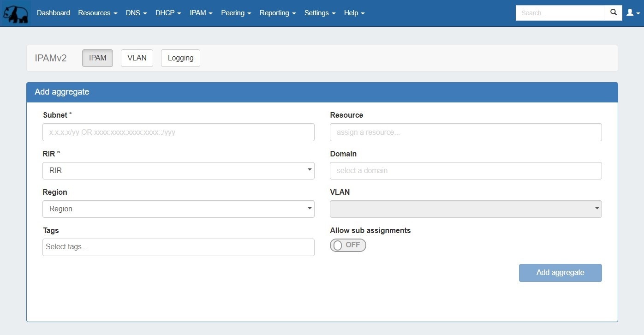Click the assign a resource field
Image resolution: width=644 pixels, height=335 pixels.
(465, 132)
